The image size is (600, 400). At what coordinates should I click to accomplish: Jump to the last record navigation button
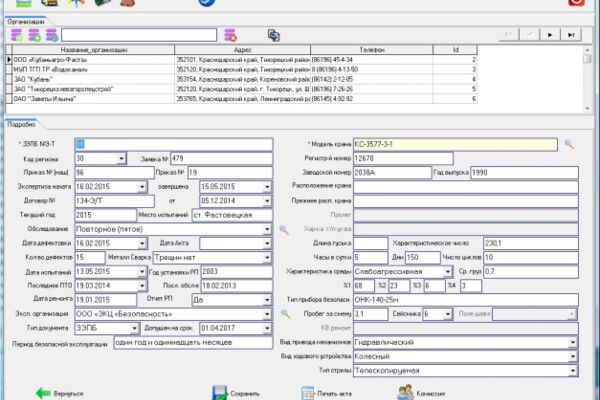click(x=571, y=35)
